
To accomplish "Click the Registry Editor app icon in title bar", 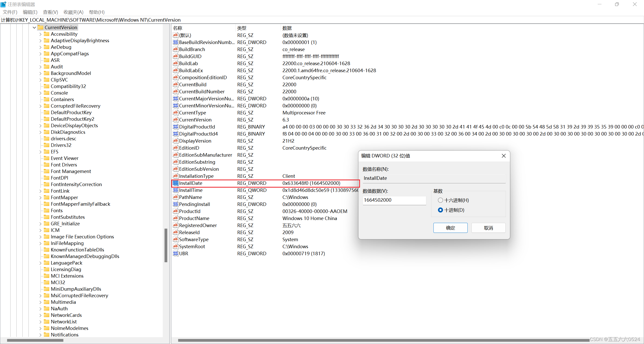I will [3, 4].
